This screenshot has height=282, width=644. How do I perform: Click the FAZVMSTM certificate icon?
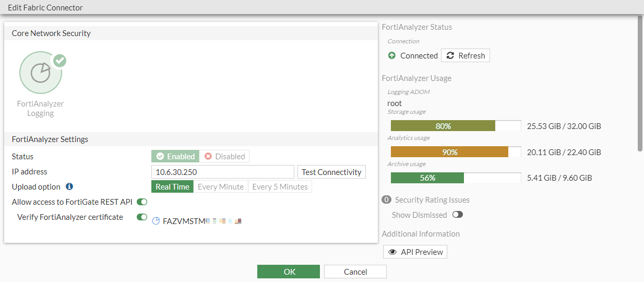(x=156, y=221)
